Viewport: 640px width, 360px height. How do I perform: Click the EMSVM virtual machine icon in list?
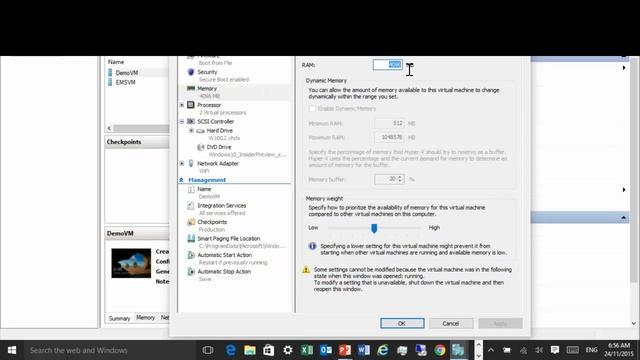pos(110,82)
